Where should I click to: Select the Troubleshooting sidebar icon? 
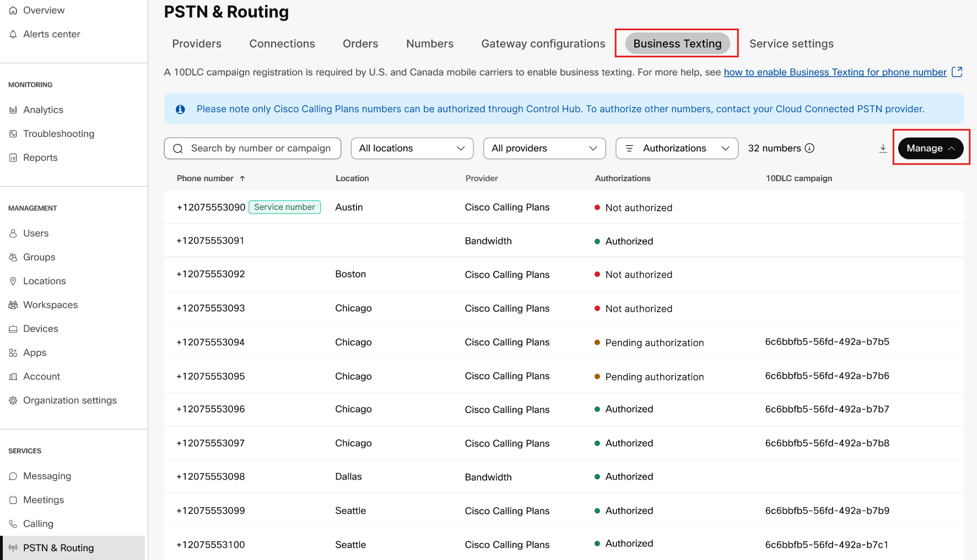pyautogui.click(x=13, y=133)
